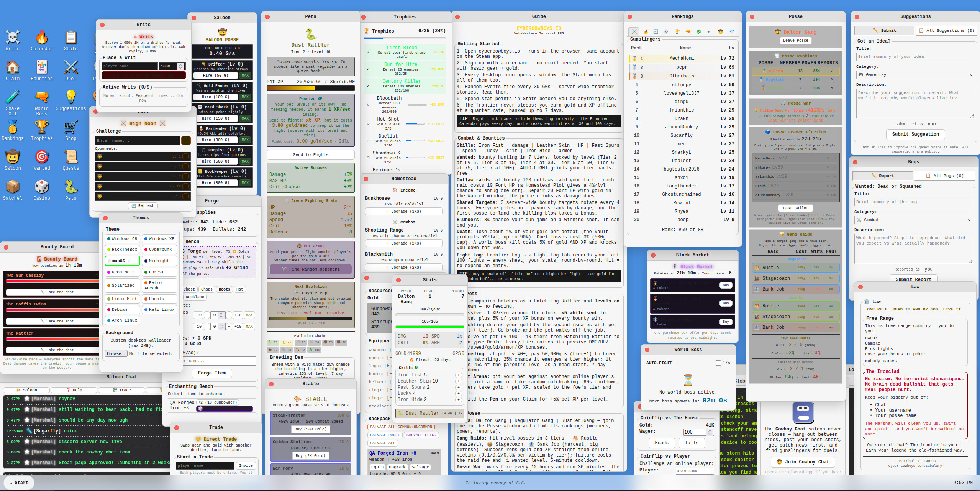The width and height of the screenshot is (980, 491).
Task: Select the Boots slot tab in Forge
Action: tap(225, 289)
